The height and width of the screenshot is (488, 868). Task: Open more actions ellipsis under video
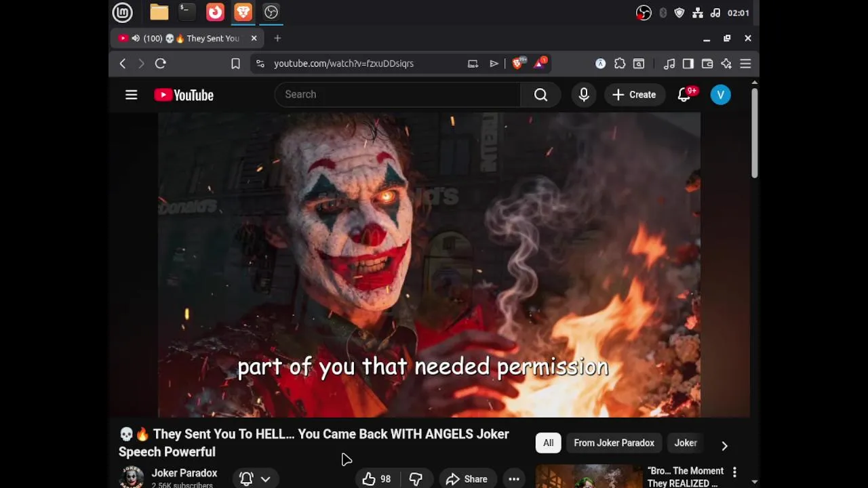pos(514,479)
